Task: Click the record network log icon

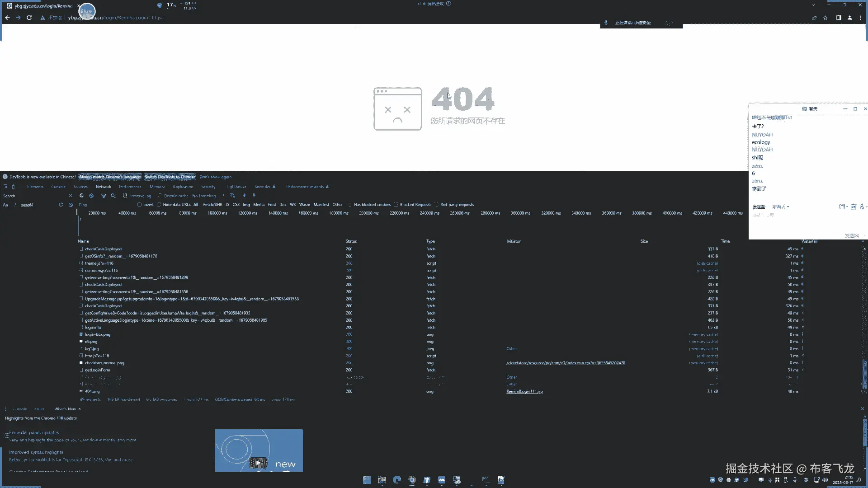Action: pos(81,196)
